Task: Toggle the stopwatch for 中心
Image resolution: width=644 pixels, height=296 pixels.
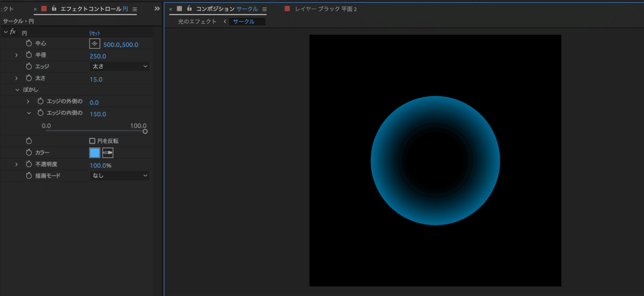Action: pos(29,43)
